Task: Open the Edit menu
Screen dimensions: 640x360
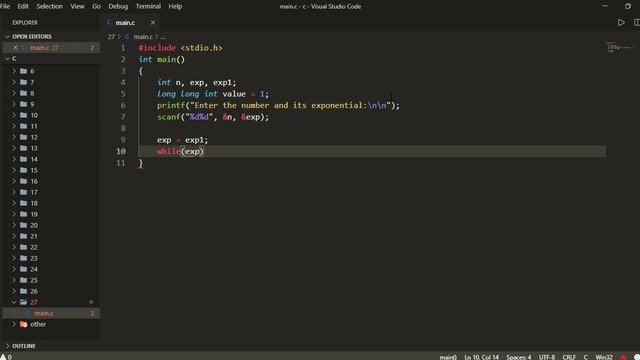Action: point(23,6)
